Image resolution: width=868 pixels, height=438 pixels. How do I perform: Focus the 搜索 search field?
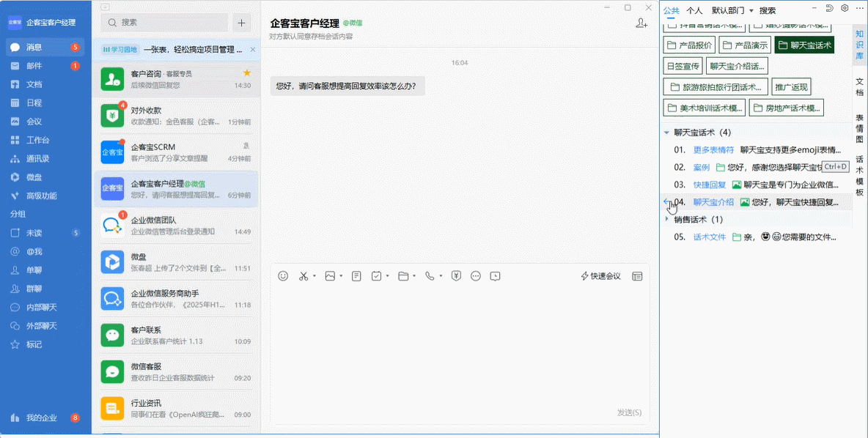pyautogui.click(x=164, y=23)
